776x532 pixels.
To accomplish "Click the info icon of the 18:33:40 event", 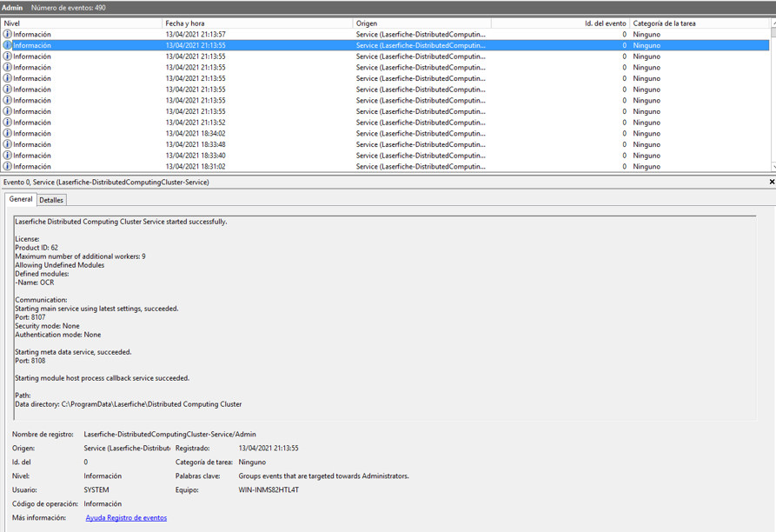I will pos(8,156).
